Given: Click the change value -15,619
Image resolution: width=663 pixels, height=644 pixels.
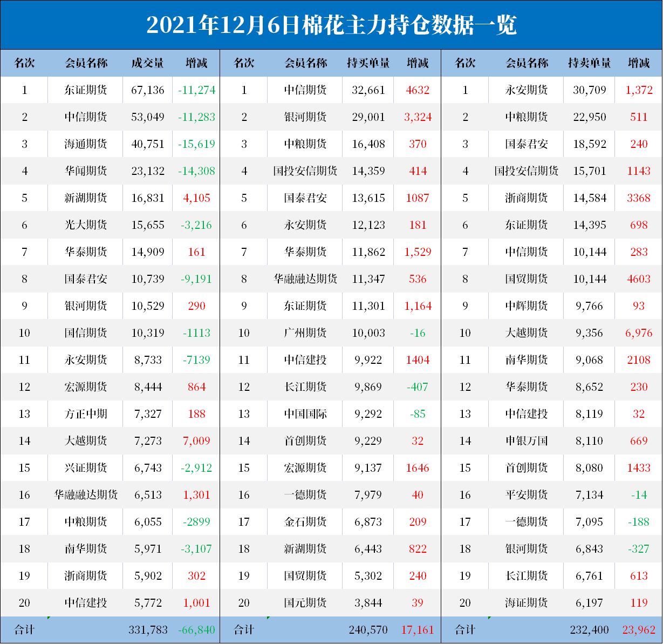Looking at the screenshot, I should tap(197, 144).
